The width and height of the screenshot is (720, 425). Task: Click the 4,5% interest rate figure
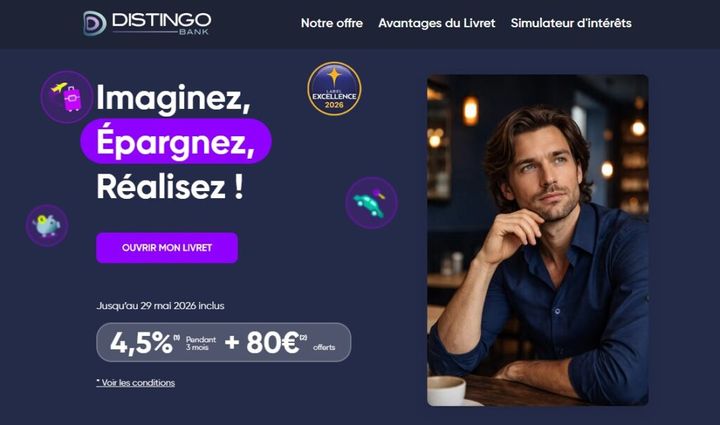(x=141, y=342)
